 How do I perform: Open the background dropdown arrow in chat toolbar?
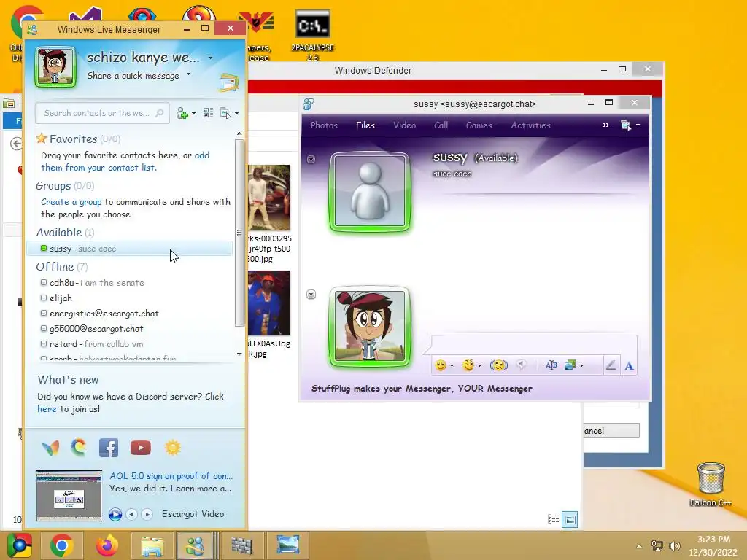(x=581, y=366)
